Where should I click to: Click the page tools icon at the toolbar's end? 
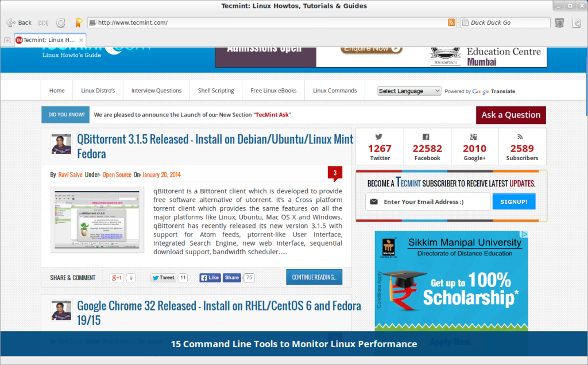coord(577,23)
